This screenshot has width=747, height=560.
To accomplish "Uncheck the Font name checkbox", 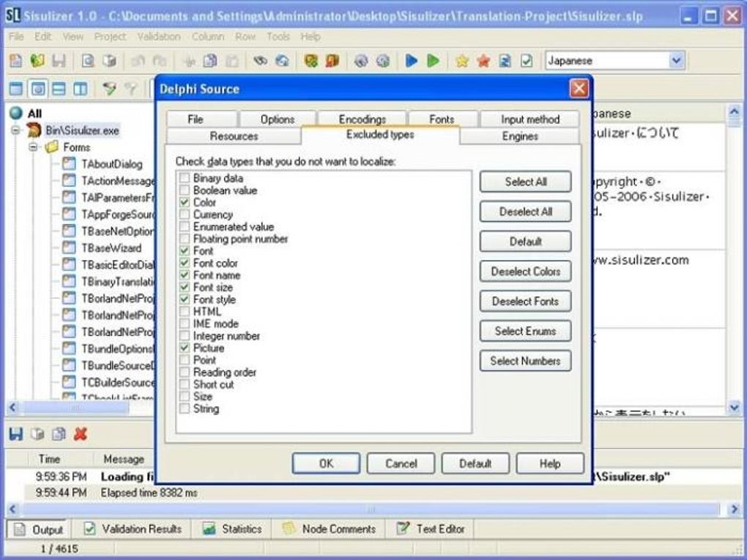I will click(184, 275).
